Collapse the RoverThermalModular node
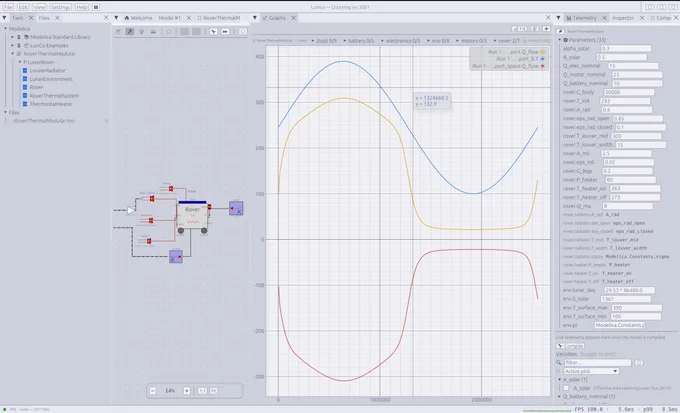 pyautogui.click(x=13, y=54)
